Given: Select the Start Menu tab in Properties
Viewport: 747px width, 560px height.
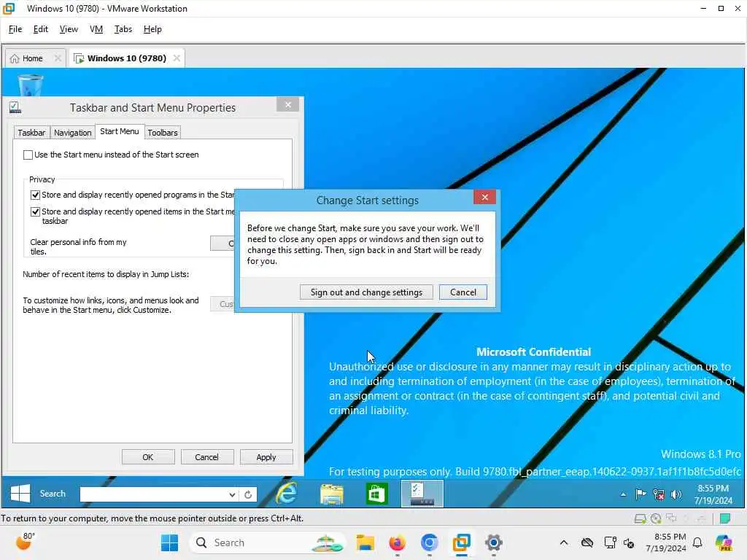Looking at the screenshot, I should (x=120, y=131).
